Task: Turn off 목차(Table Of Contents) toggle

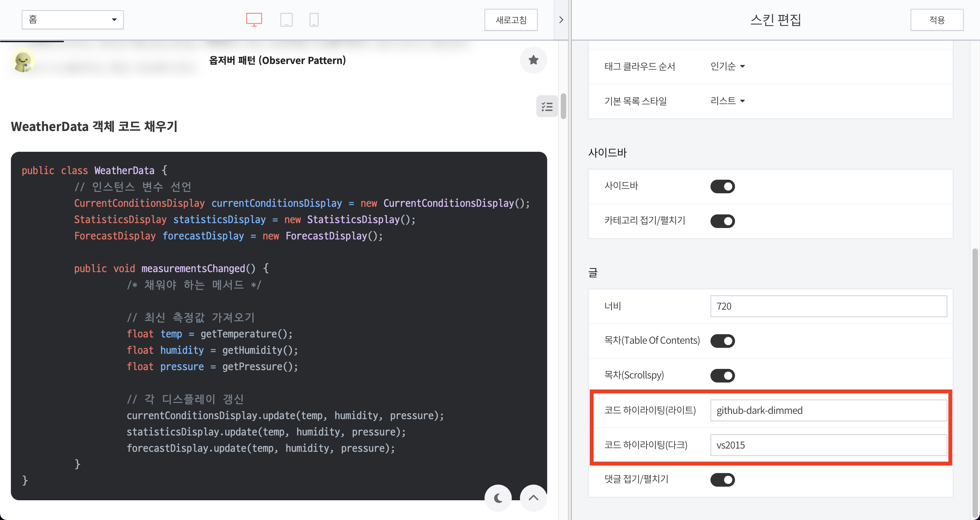Action: pos(722,341)
